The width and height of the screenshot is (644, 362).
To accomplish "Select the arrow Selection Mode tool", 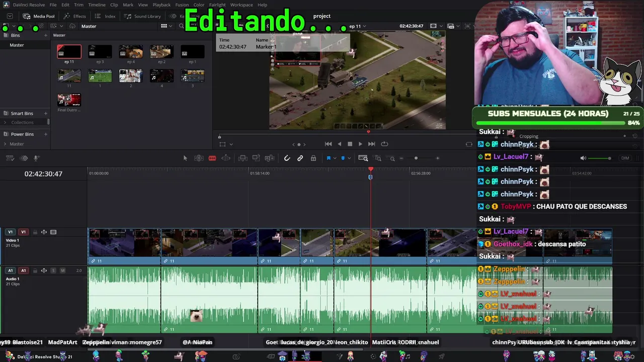I will (x=185, y=158).
